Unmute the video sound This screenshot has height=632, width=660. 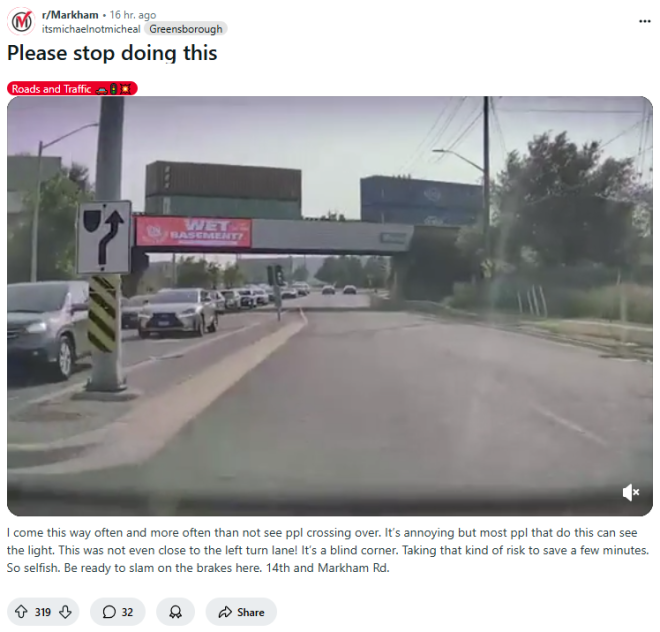coord(631,492)
